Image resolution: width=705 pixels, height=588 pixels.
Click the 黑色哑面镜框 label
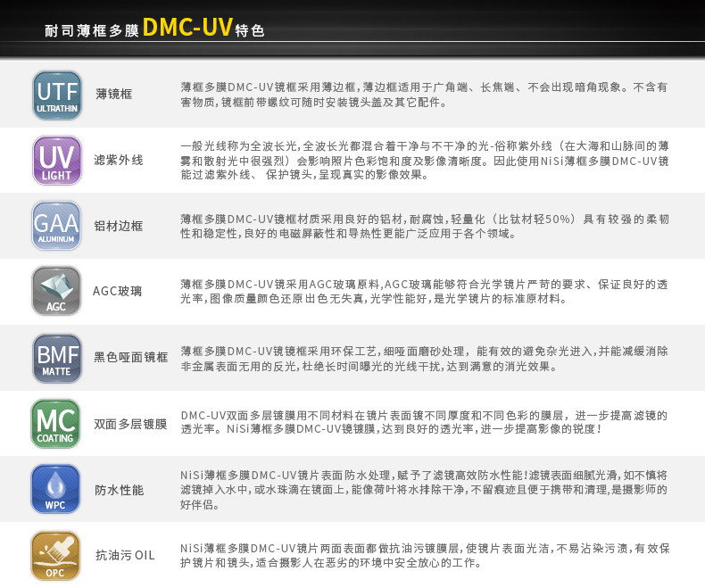130,357
